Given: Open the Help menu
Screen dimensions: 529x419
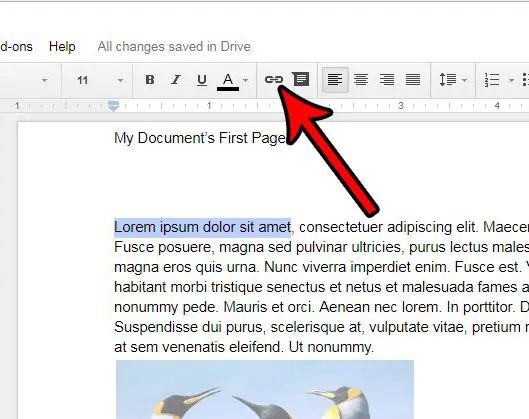Looking at the screenshot, I should (x=62, y=47).
